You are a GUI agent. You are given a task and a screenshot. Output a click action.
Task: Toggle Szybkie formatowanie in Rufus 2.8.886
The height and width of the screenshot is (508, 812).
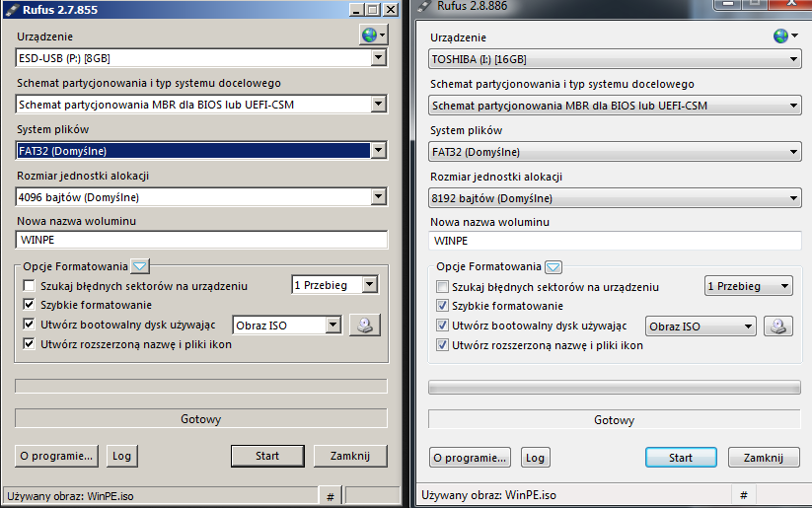(x=442, y=306)
